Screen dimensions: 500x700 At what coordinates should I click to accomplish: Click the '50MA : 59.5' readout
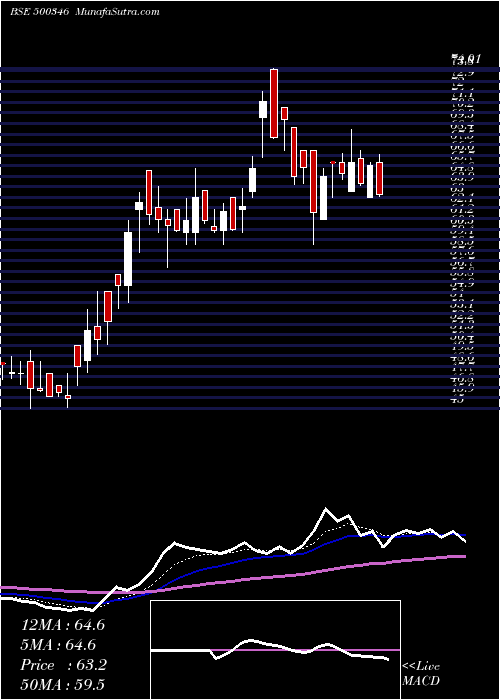(63, 685)
